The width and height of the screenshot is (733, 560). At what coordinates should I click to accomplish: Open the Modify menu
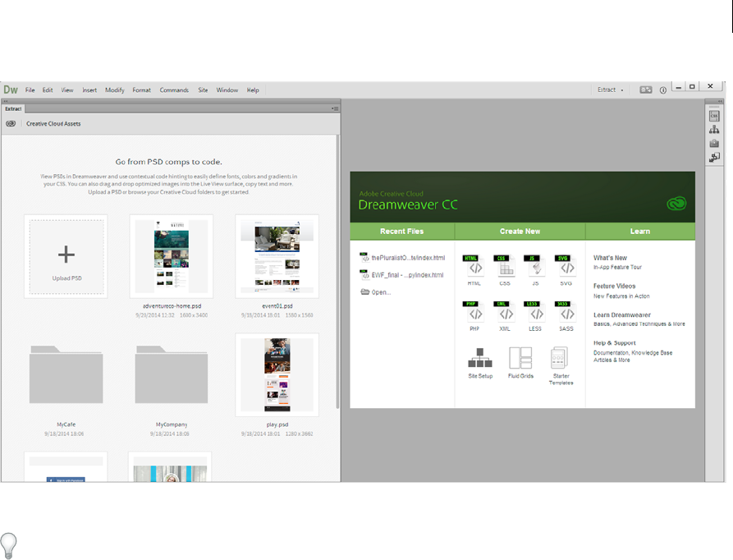coord(115,90)
